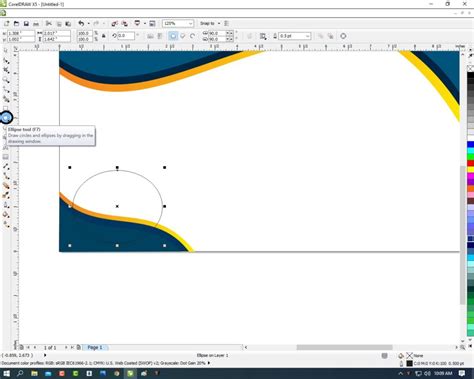The image size is (474, 379).
Task: Click the Options icon right of Snap to
Action: pos(227,23)
